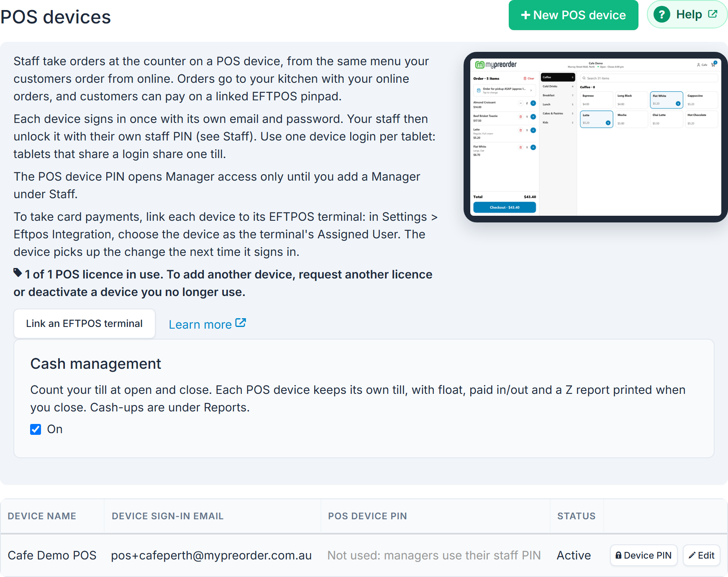Select the pos+cafeperth@mypreorder.com.au email cell
Screen dimensions: 728x577
(211, 555)
